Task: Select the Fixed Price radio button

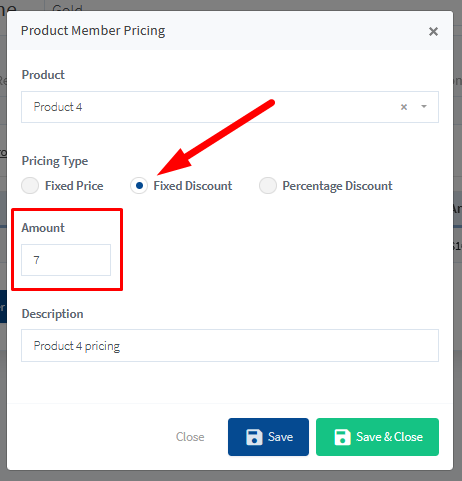Action: coord(30,185)
